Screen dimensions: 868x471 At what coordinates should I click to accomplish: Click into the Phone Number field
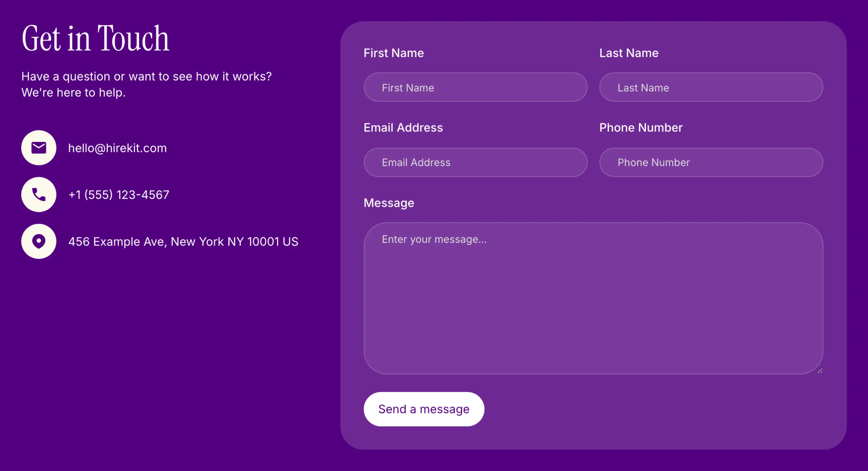tap(711, 162)
